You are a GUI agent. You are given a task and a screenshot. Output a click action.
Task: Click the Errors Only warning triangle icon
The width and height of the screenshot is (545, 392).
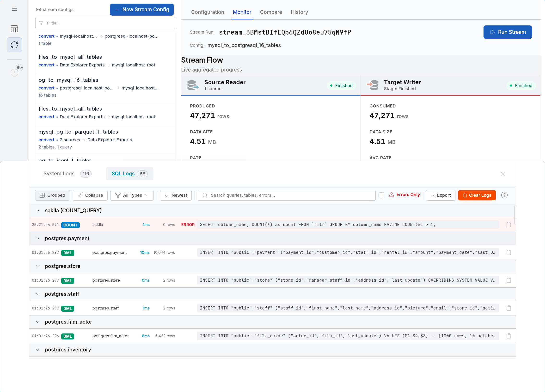click(392, 195)
